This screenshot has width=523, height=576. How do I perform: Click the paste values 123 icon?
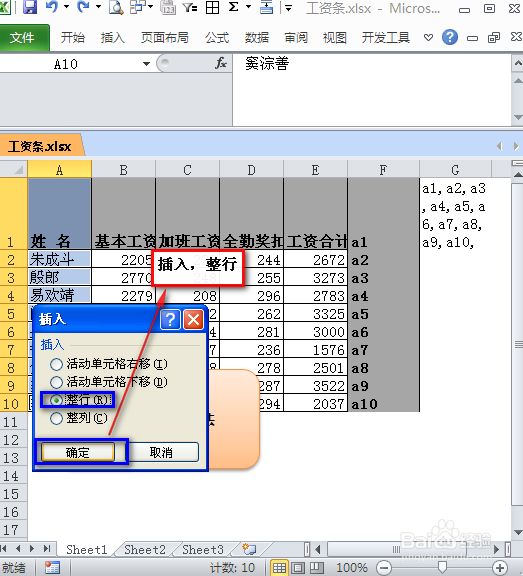click(168, 7)
